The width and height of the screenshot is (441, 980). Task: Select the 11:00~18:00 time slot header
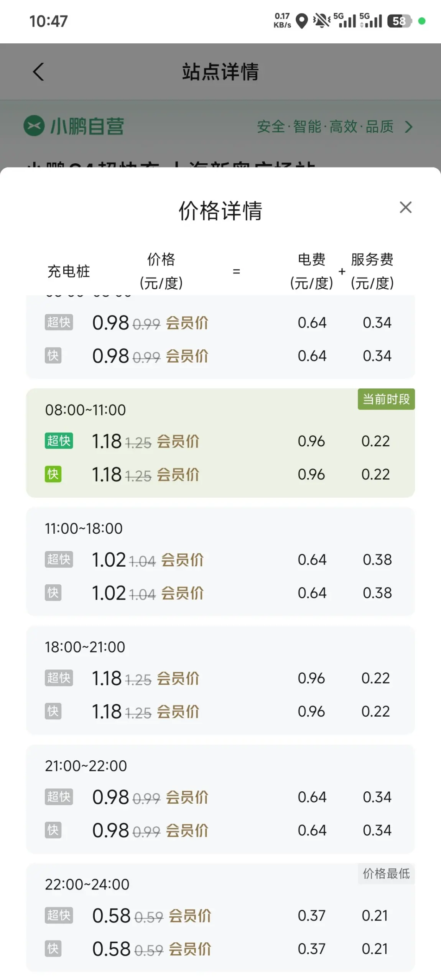click(84, 528)
